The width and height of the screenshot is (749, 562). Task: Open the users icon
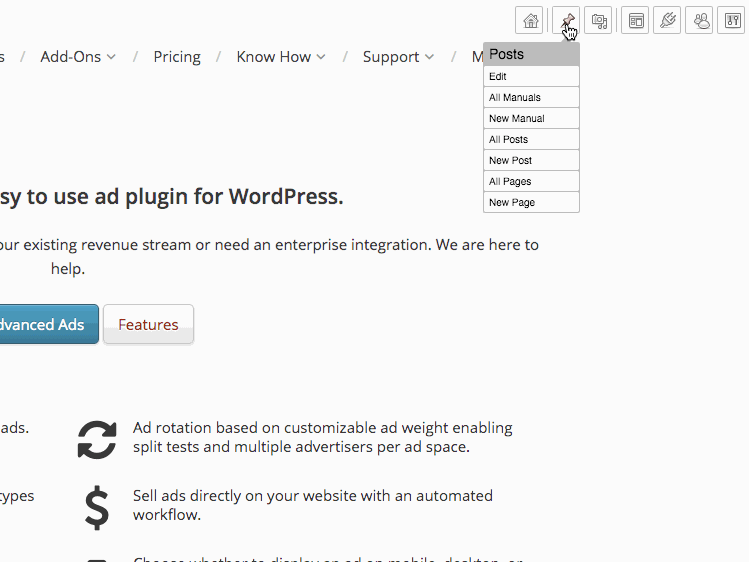(x=699, y=21)
